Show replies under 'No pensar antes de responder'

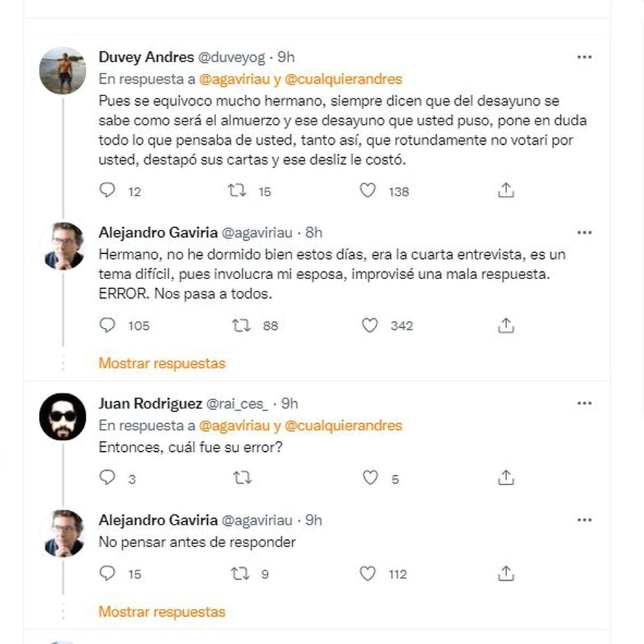point(162,612)
